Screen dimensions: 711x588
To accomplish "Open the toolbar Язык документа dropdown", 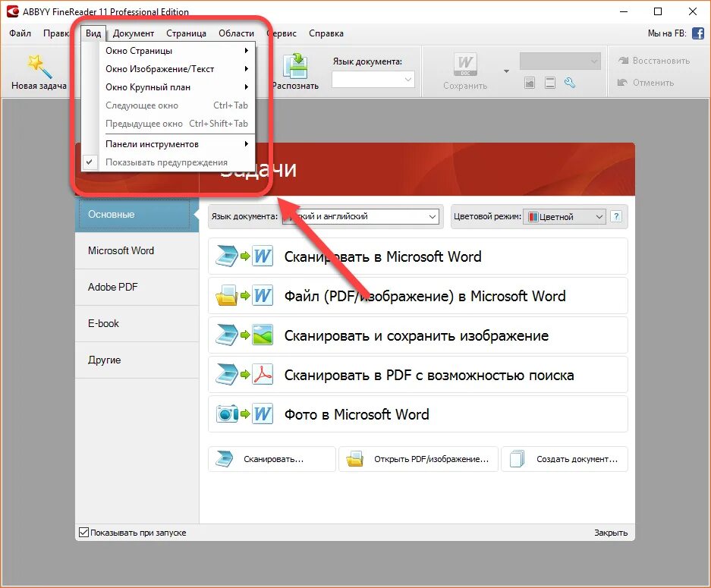I will tap(373, 80).
